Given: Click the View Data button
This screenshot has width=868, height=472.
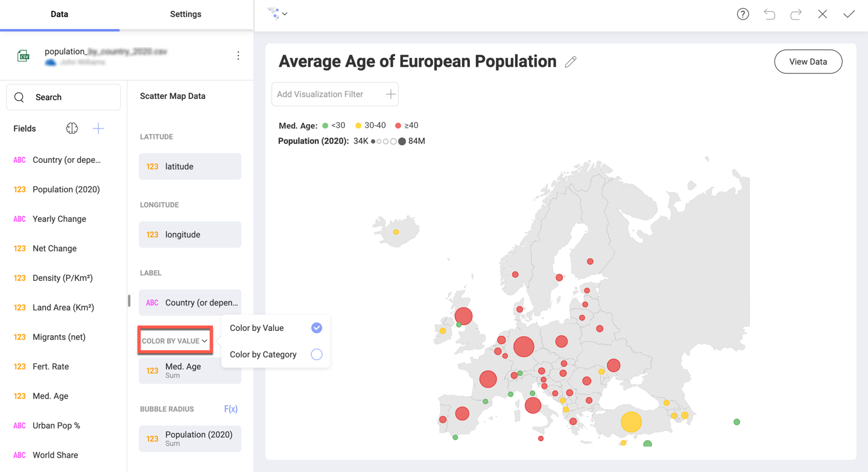Looking at the screenshot, I should [x=808, y=61].
